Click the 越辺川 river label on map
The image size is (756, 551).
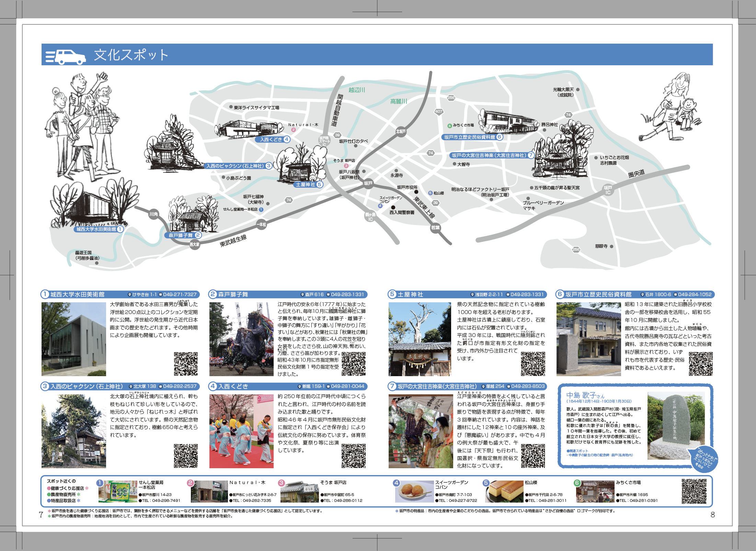[357, 90]
